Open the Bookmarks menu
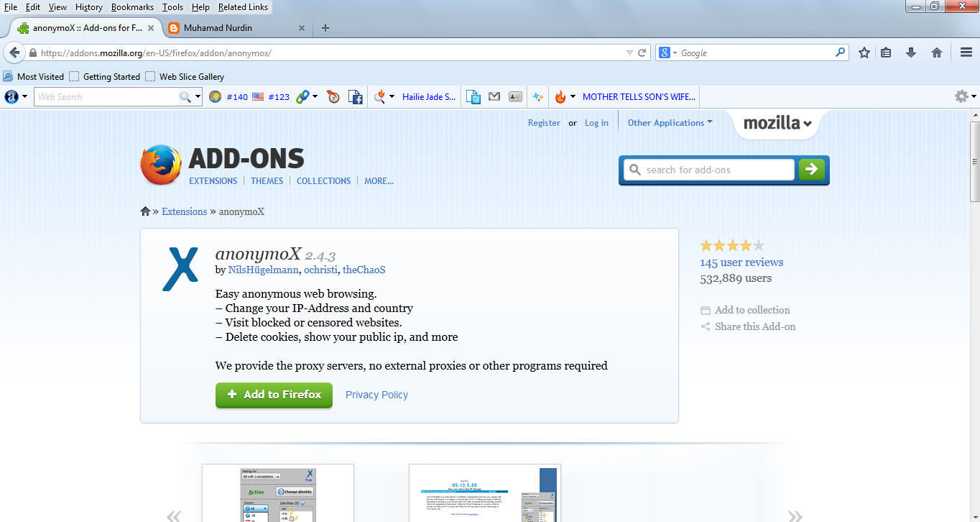The height and width of the screenshot is (522, 980). pyautogui.click(x=132, y=6)
